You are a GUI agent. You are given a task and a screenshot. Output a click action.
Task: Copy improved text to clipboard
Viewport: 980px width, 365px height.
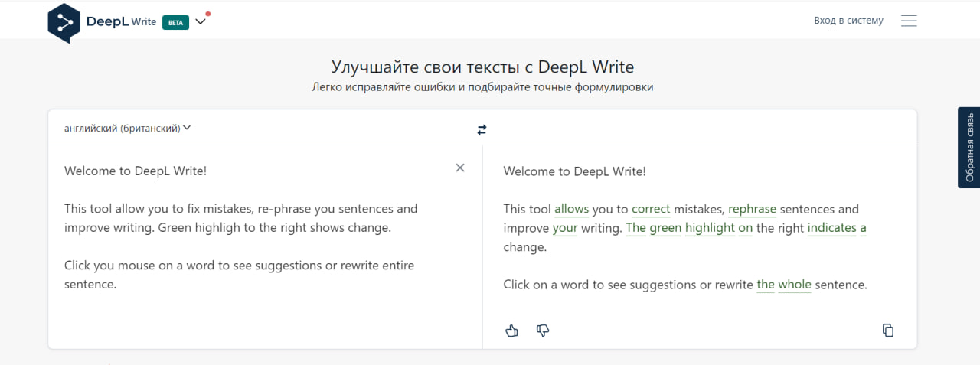click(887, 331)
